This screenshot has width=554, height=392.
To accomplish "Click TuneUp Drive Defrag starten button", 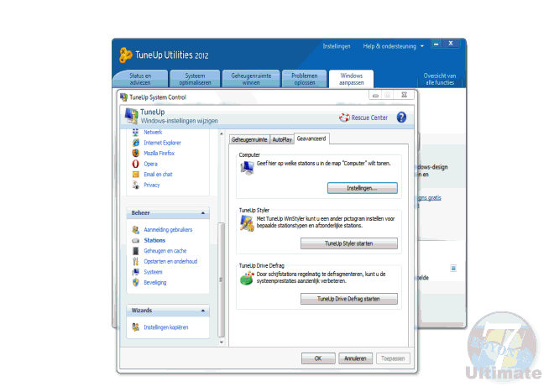I will pyautogui.click(x=348, y=299).
